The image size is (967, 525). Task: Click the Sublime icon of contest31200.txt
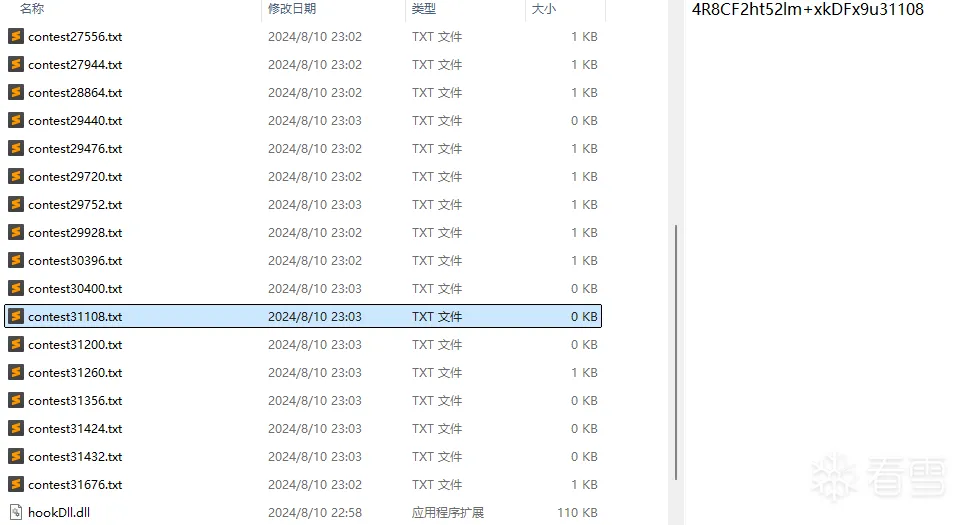[16, 344]
